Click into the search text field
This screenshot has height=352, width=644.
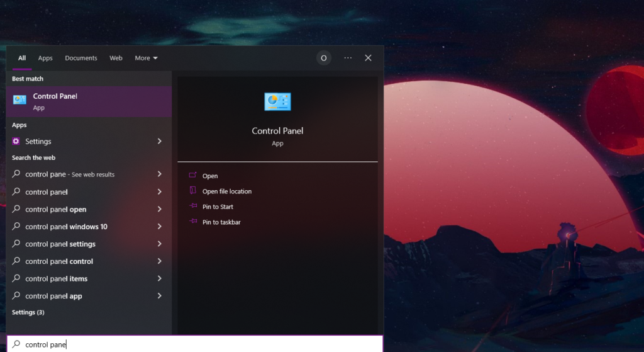(195, 344)
